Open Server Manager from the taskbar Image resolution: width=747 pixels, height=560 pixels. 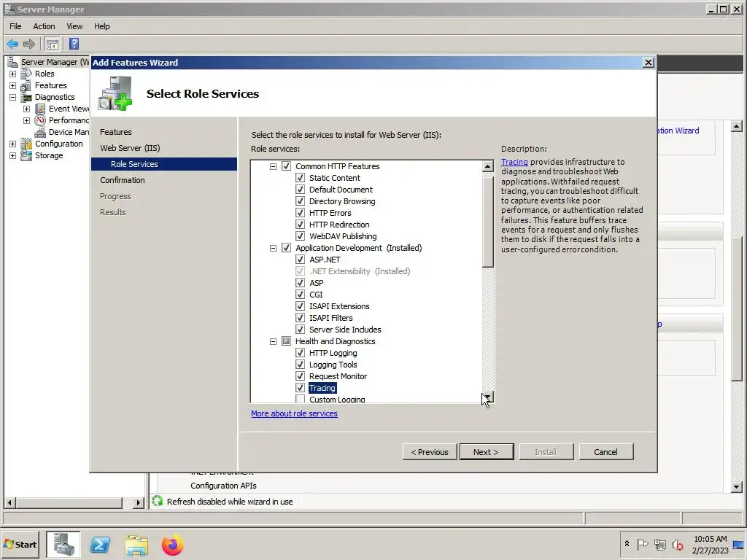coord(63,545)
